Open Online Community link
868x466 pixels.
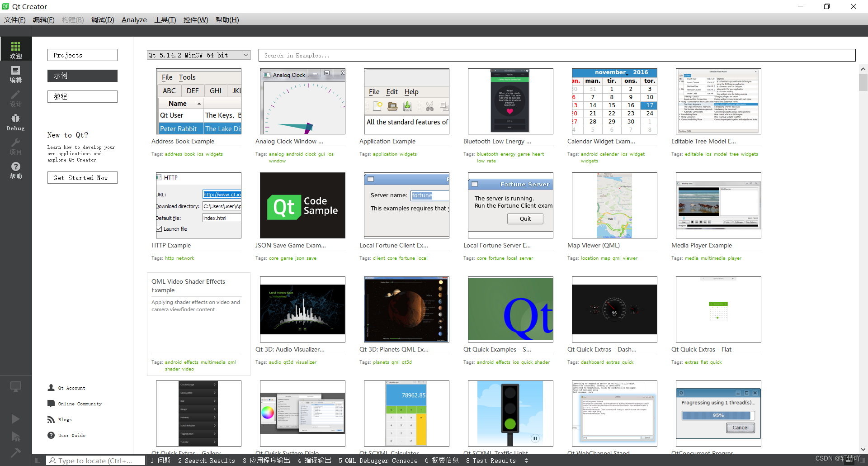point(80,404)
